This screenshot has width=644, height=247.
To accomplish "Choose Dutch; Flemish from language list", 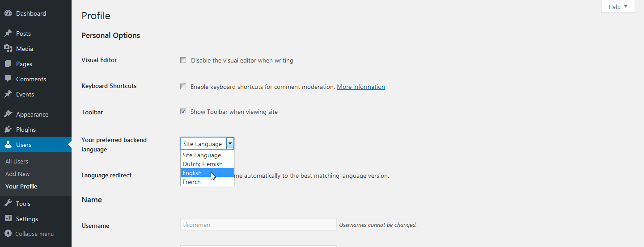I will pos(207,164).
